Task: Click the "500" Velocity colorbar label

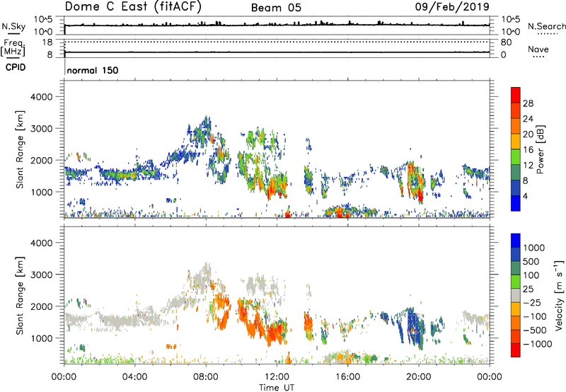Action: click(x=531, y=262)
